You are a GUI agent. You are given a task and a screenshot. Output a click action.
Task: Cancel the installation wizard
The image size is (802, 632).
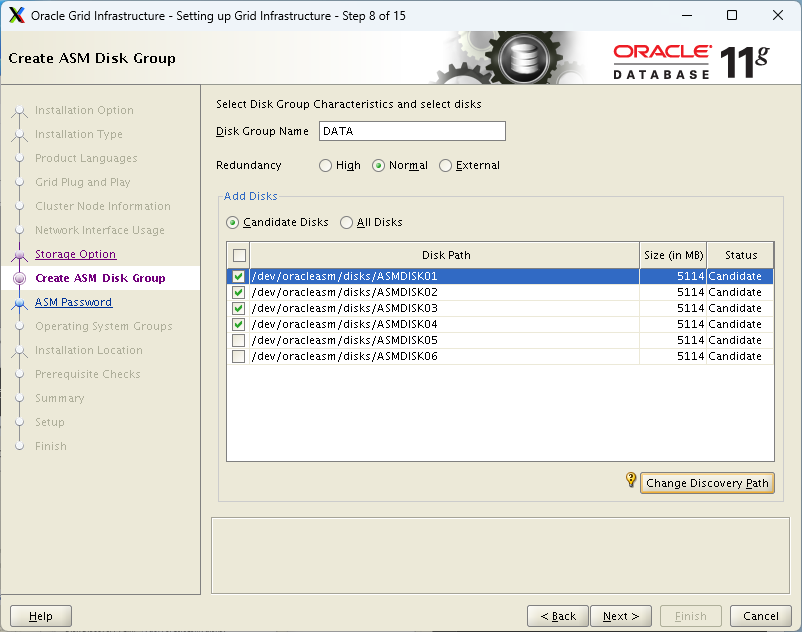761,616
